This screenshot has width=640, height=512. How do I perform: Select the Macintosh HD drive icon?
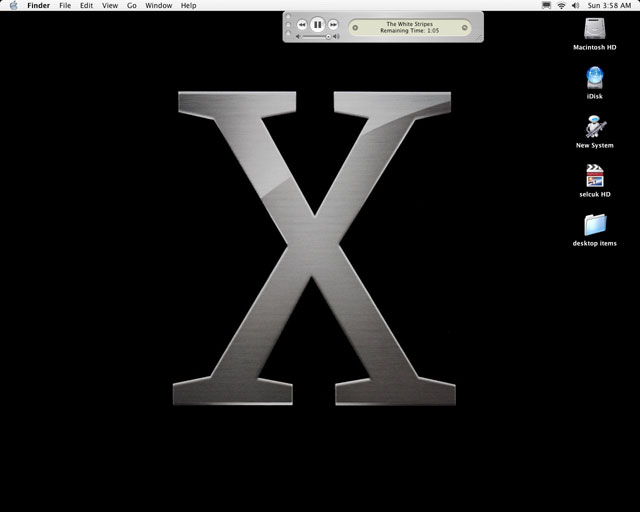pos(595,29)
